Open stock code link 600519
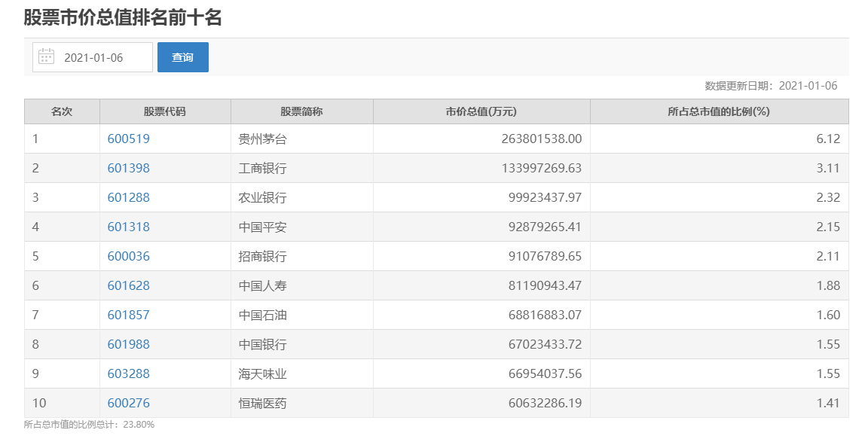 [129, 139]
